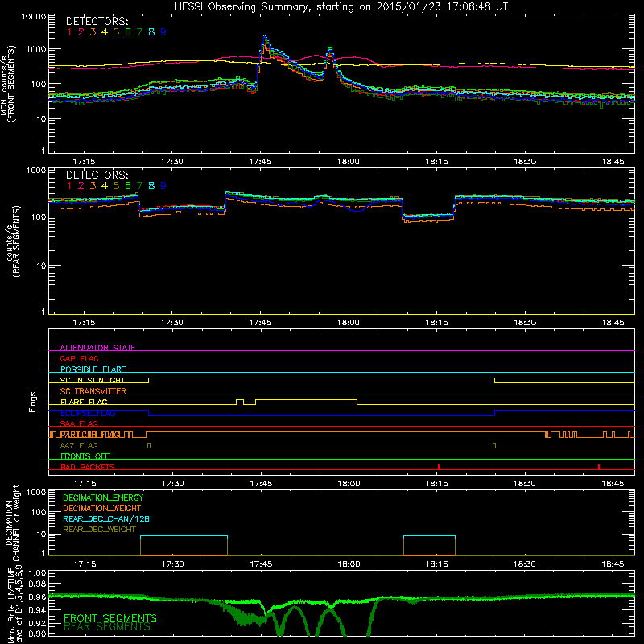Click the 17:45 tick label under the front segments plot
The height and width of the screenshot is (644, 644).
(260, 162)
